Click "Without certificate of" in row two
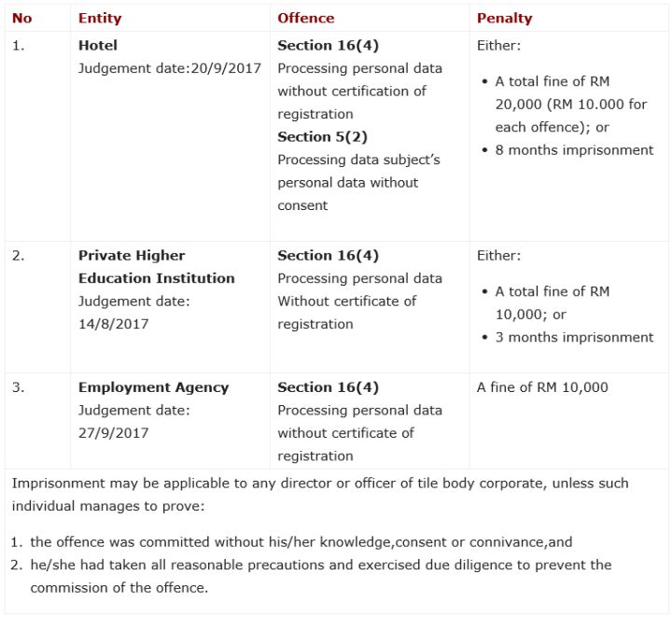The height and width of the screenshot is (617, 672). pyautogui.click(x=346, y=301)
